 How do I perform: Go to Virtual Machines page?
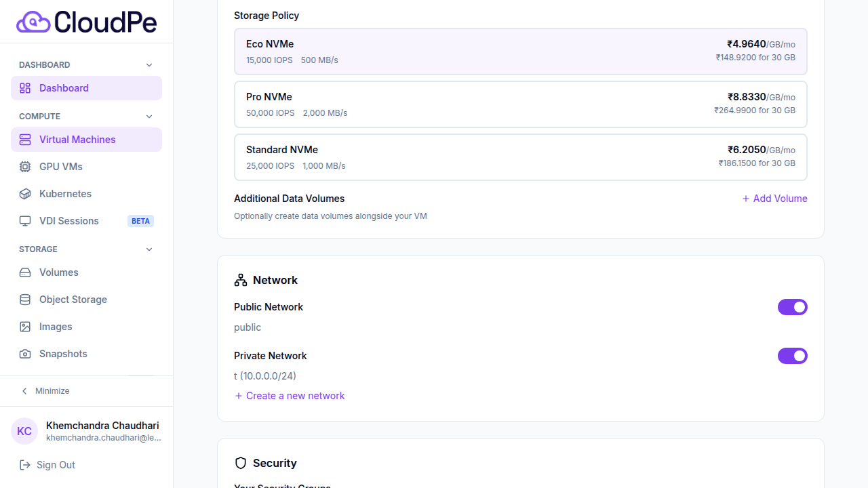(x=86, y=140)
